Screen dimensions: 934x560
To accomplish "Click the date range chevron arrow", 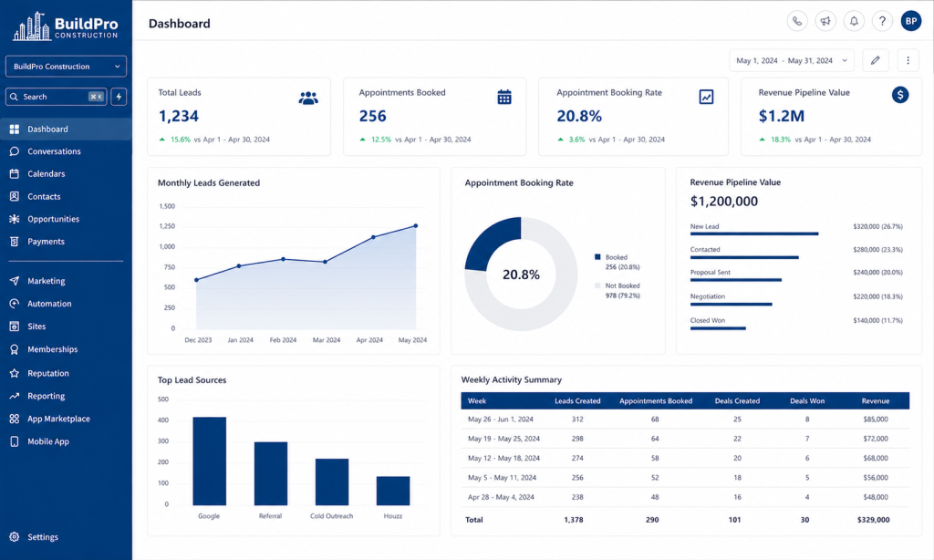I will coord(844,60).
